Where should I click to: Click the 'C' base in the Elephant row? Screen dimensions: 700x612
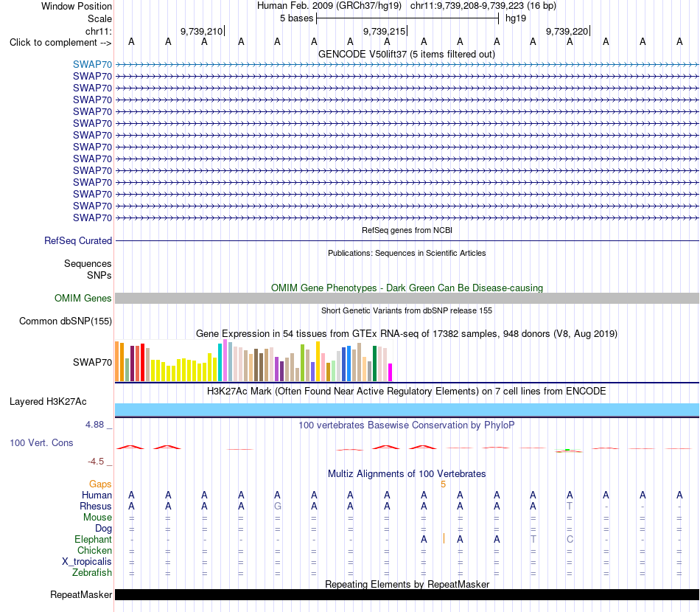[x=570, y=539]
